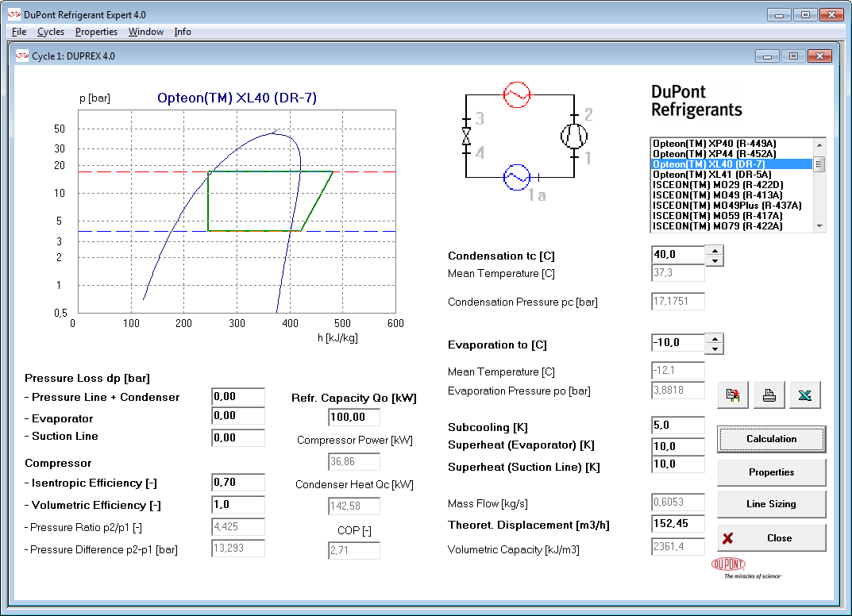Screen dimensions: 852x616
Task: Click the copy-to-clipboard icon button
Action: coord(732,395)
